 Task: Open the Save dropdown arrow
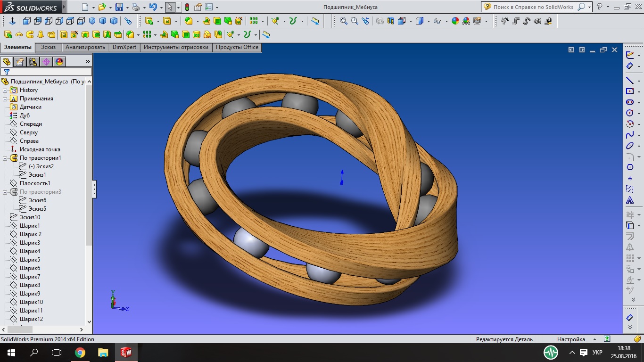pos(127,8)
